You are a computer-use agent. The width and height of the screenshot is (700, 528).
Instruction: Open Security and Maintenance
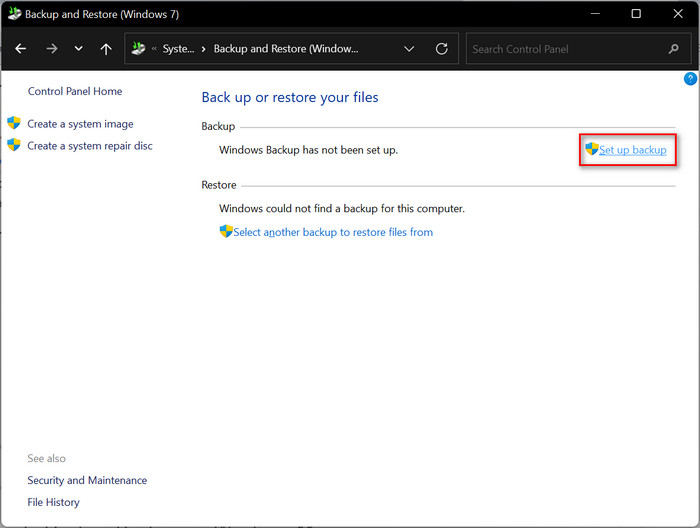pos(87,480)
